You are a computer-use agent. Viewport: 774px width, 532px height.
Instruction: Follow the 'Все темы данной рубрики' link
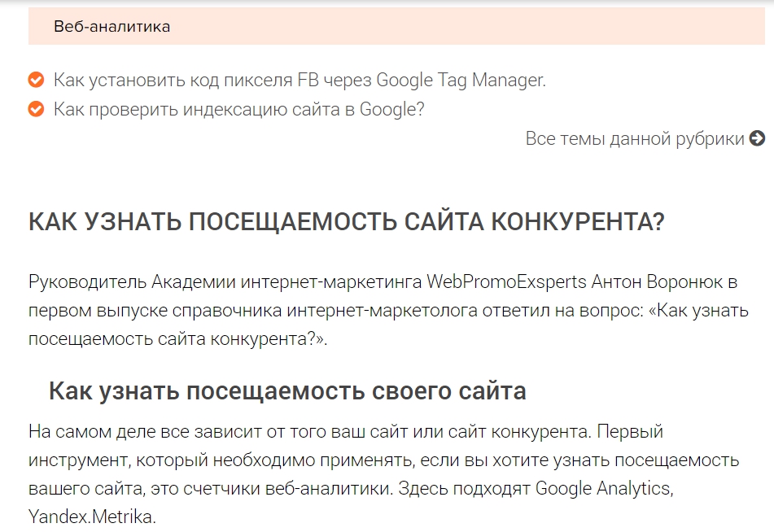(x=635, y=138)
